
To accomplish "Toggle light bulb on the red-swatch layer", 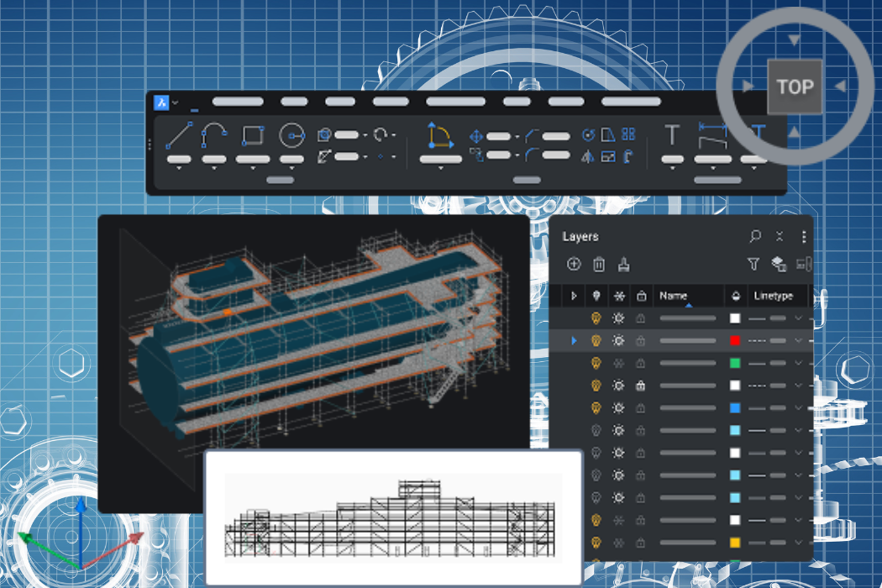I will 596,340.
